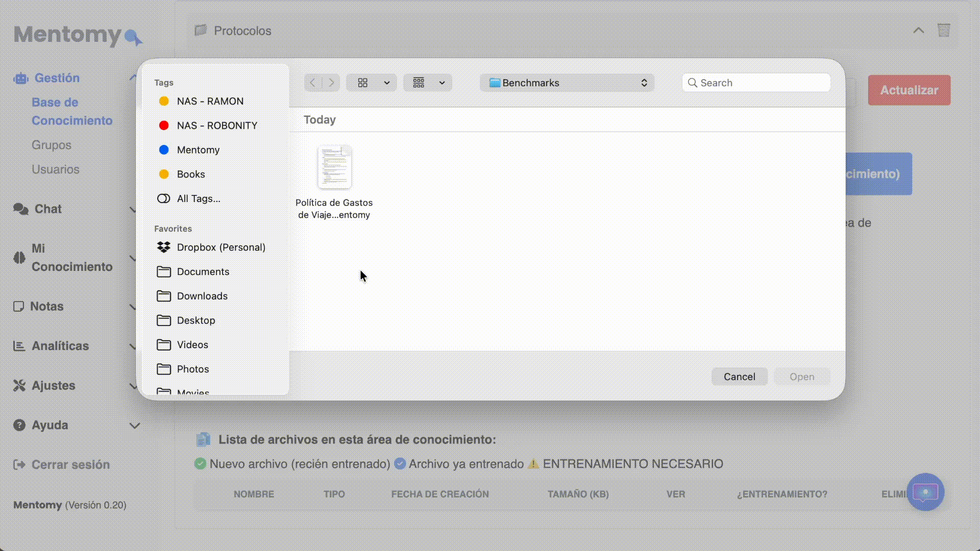Viewport: 980px width, 551px height.
Task: Open the view mode dropdown arrow
Action: pos(387,83)
